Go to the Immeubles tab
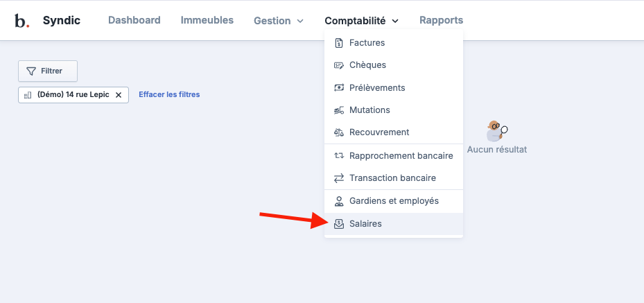644x303 pixels. (207, 20)
